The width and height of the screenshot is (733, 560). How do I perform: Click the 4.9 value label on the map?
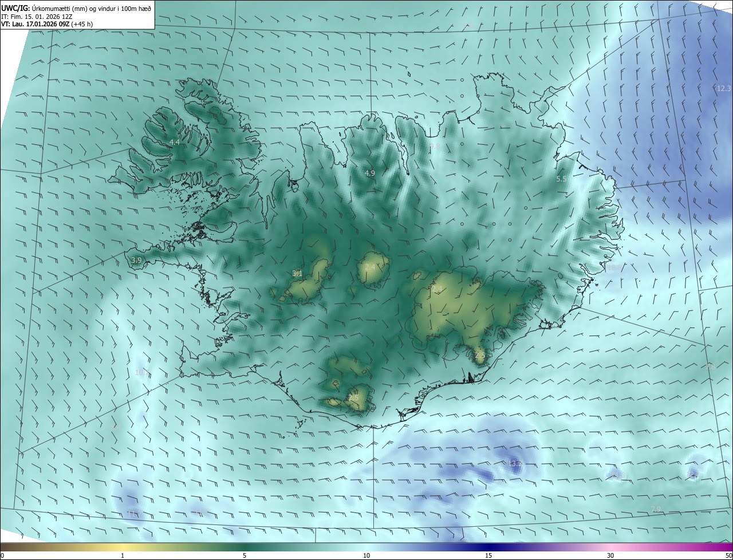[x=369, y=173]
